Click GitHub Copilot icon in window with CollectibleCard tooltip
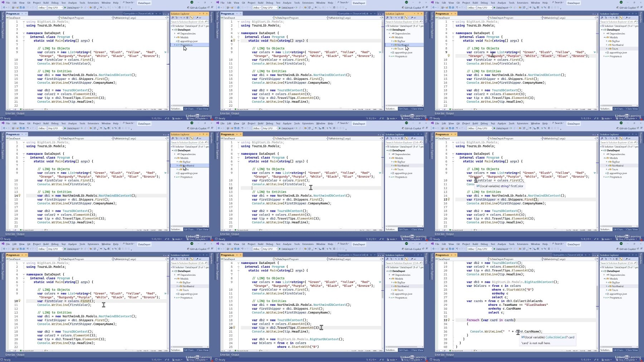Viewport: 644px width, 362px height. 618,249
